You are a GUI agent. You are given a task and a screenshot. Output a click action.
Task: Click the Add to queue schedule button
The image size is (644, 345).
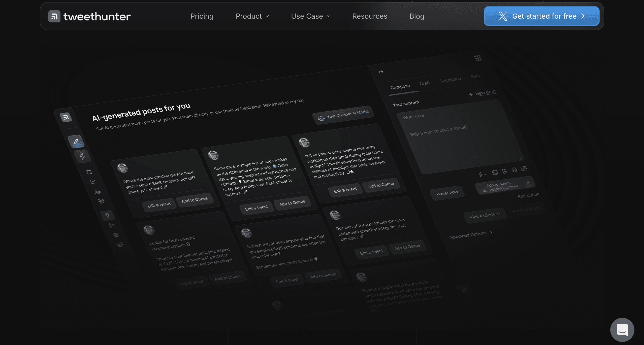[x=499, y=187]
